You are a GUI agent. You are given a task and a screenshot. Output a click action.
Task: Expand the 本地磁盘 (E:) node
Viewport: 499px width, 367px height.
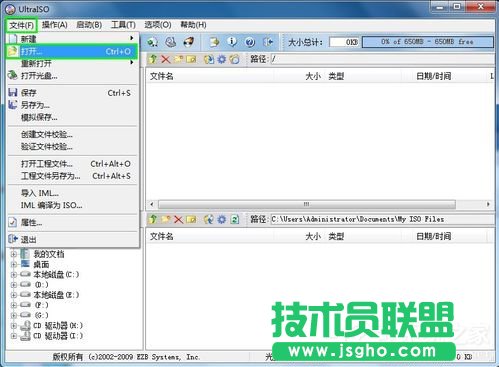tap(14, 295)
